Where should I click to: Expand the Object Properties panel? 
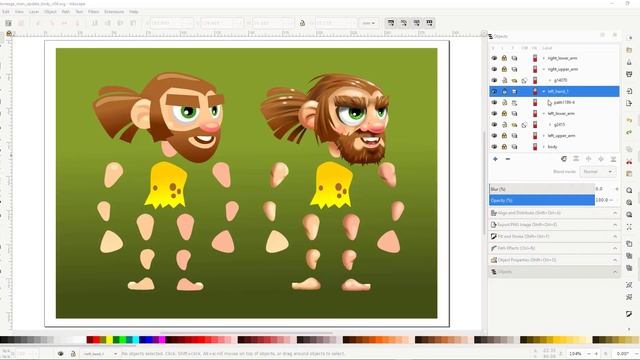[554, 260]
